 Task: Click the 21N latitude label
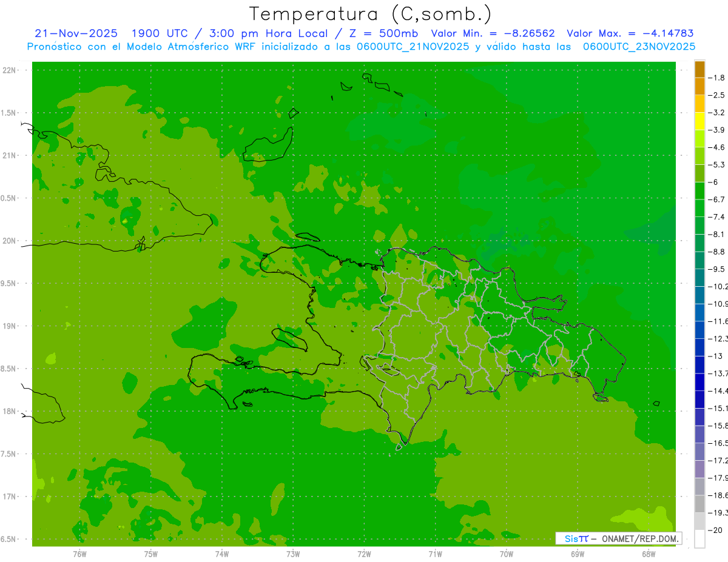[x=9, y=156]
